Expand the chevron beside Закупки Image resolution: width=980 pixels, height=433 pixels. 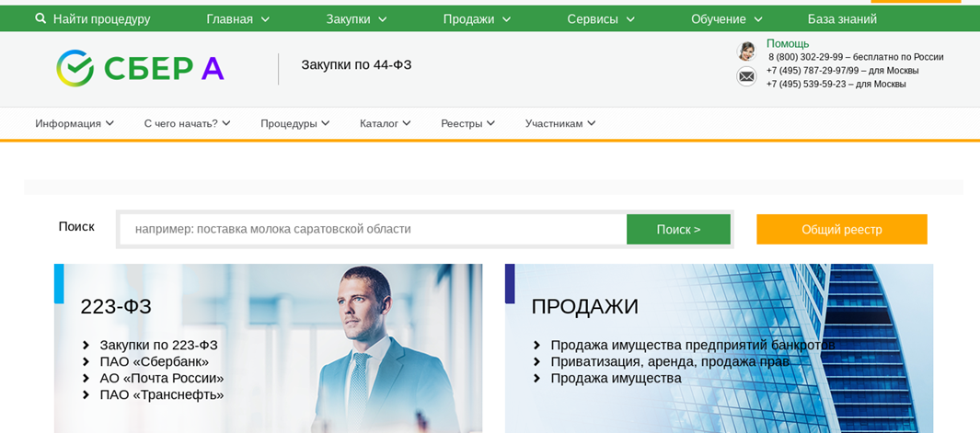pos(383,19)
